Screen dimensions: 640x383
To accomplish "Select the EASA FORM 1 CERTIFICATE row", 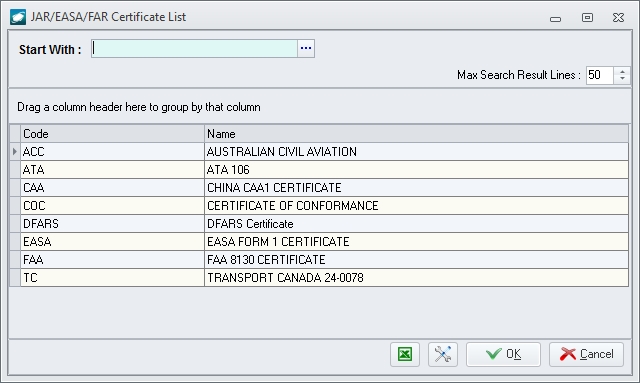I will (x=324, y=241).
